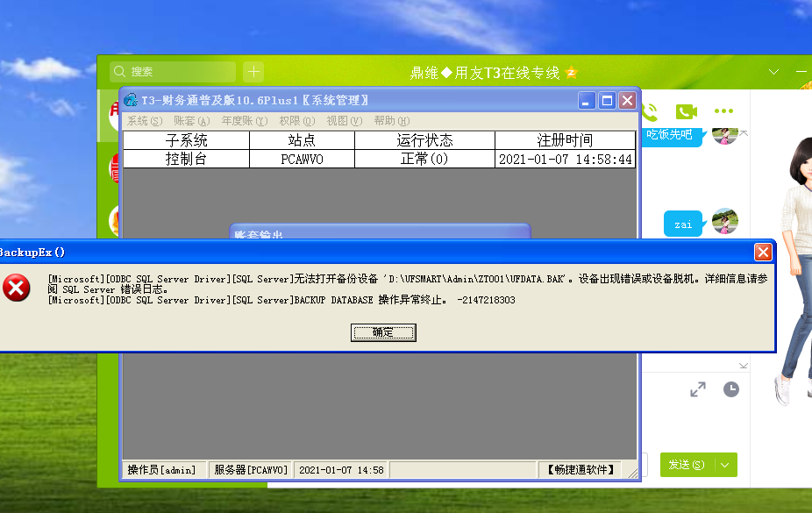Open chat history clock icon
The height and width of the screenshot is (513, 812).
731,389
